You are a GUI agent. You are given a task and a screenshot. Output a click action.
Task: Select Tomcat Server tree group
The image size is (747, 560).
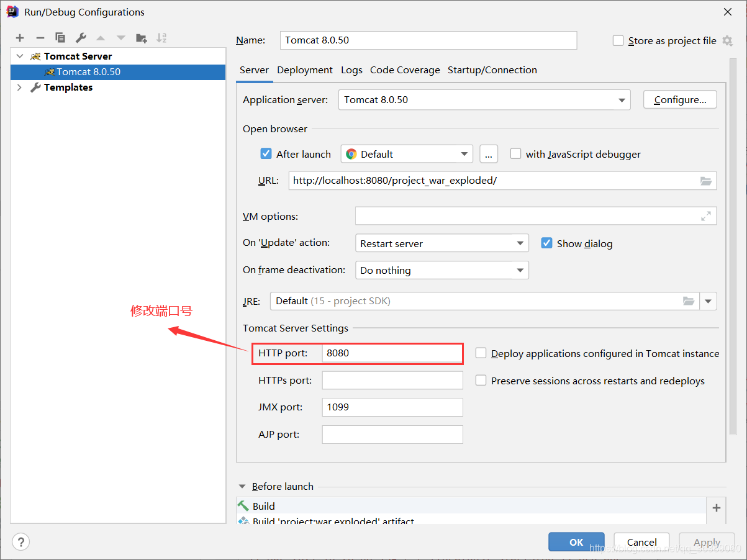118,56
